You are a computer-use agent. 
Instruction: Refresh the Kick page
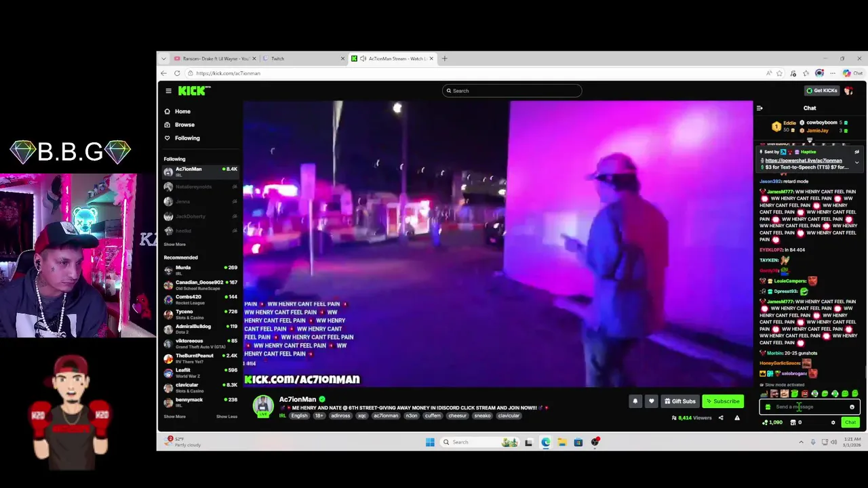point(177,73)
